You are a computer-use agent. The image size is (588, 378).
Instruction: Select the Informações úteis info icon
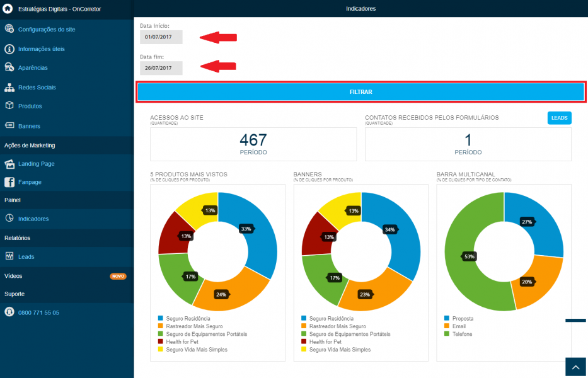[9, 49]
